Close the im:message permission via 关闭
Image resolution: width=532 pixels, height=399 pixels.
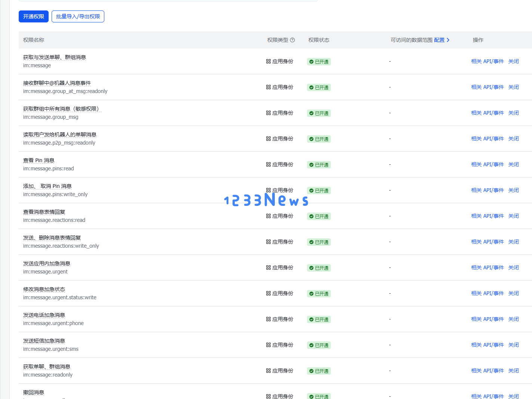[513, 61]
